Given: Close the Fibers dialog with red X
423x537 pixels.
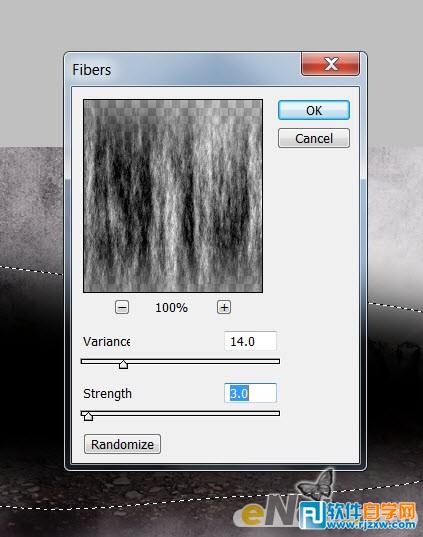Looking at the screenshot, I should 330,64.
